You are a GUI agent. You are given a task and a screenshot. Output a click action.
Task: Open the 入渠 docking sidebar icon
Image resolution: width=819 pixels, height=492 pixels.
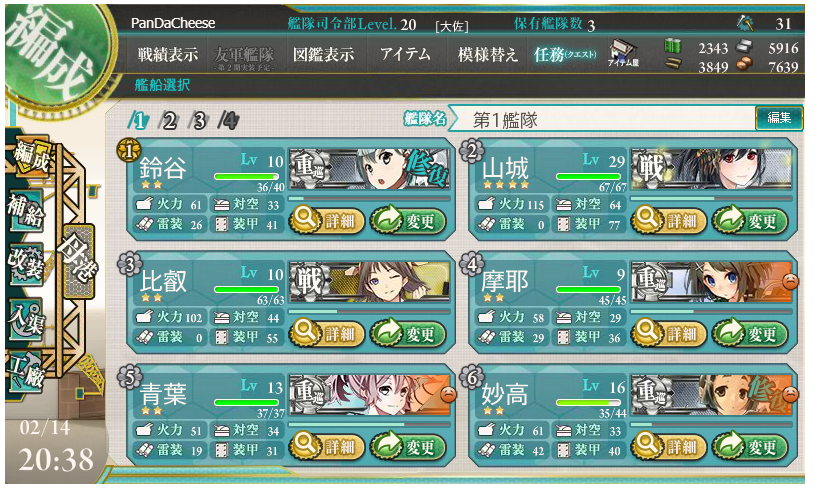pyautogui.click(x=26, y=319)
